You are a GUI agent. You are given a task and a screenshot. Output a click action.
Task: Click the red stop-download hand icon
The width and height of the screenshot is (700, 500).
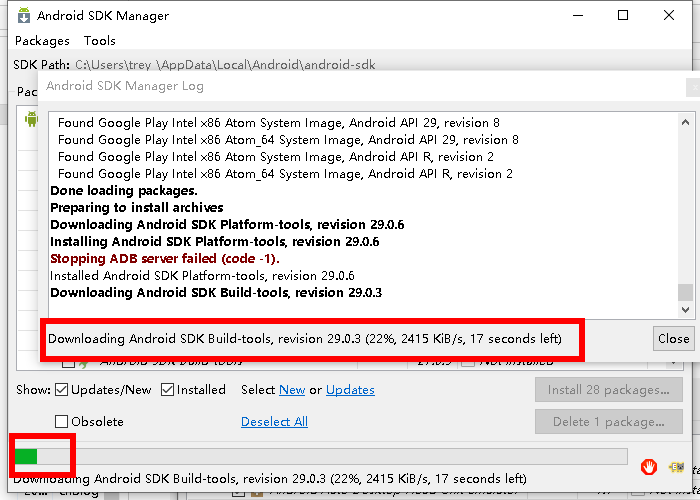coord(649,467)
